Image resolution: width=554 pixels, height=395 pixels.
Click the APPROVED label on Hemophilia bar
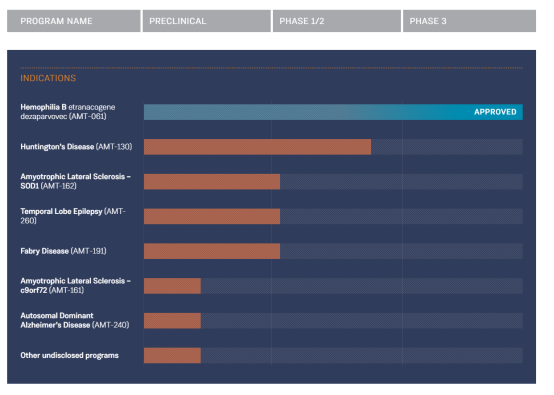click(495, 112)
